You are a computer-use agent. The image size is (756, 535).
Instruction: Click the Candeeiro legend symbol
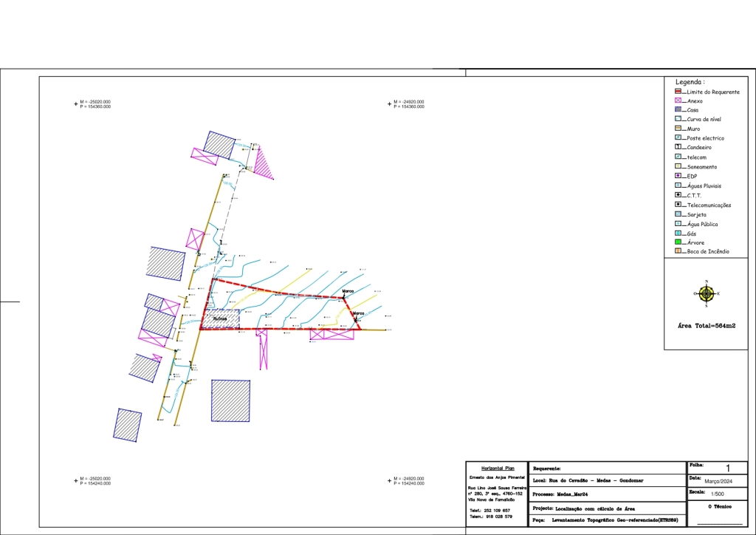(678, 147)
